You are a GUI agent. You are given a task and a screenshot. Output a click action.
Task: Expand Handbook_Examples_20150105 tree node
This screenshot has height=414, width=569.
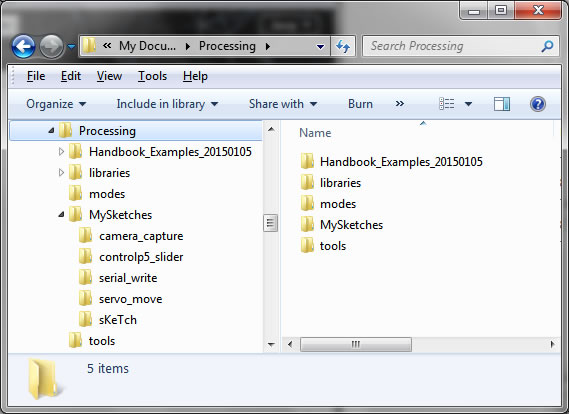(x=61, y=152)
